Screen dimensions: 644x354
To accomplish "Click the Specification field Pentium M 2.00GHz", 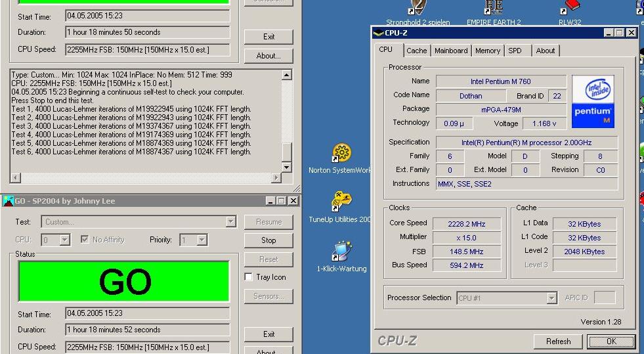I will pyautogui.click(x=526, y=143).
